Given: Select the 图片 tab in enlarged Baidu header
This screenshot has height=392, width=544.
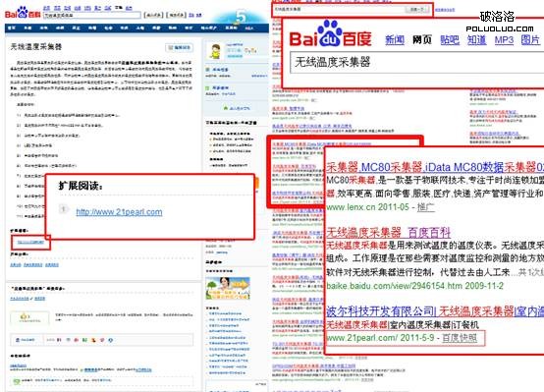Looking at the screenshot, I should 530,40.
